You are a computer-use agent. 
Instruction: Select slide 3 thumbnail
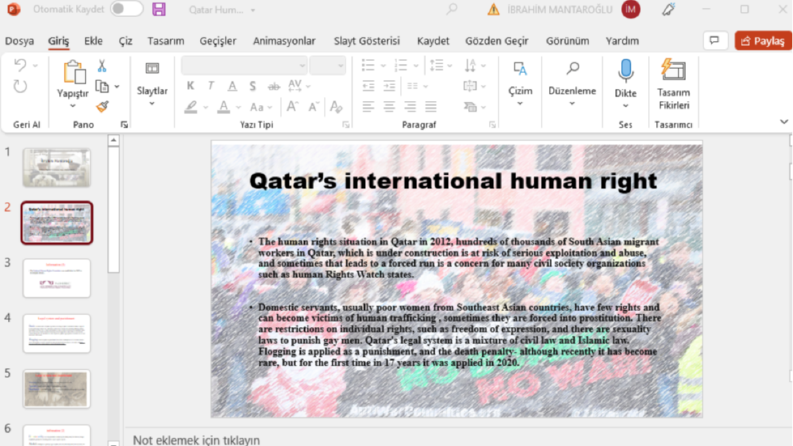(57, 278)
